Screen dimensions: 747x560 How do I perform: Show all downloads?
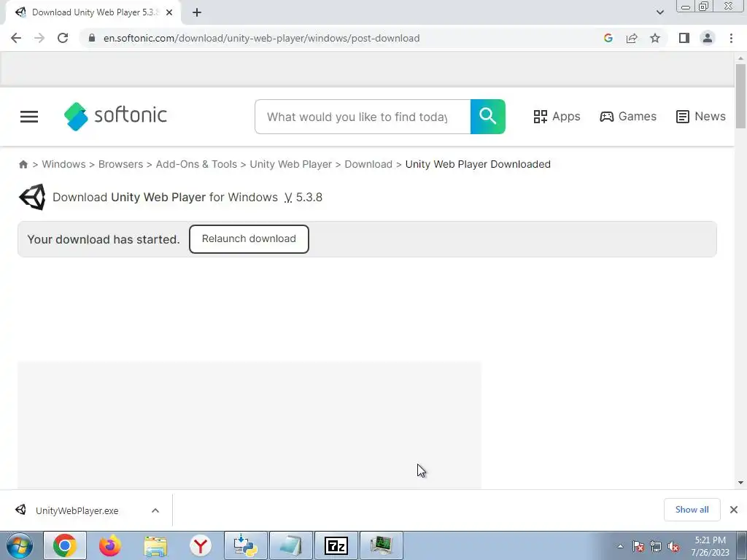[x=692, y=510]
